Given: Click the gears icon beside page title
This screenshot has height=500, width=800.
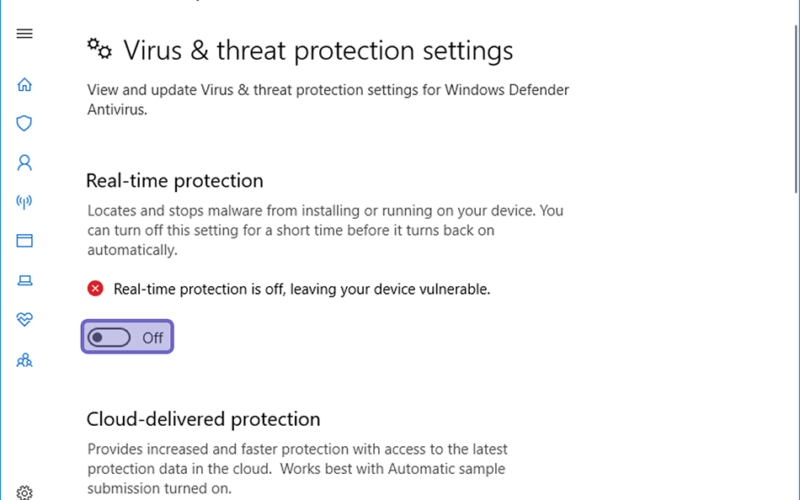Looking at the screenshot, I should click(x=99, y=49).
